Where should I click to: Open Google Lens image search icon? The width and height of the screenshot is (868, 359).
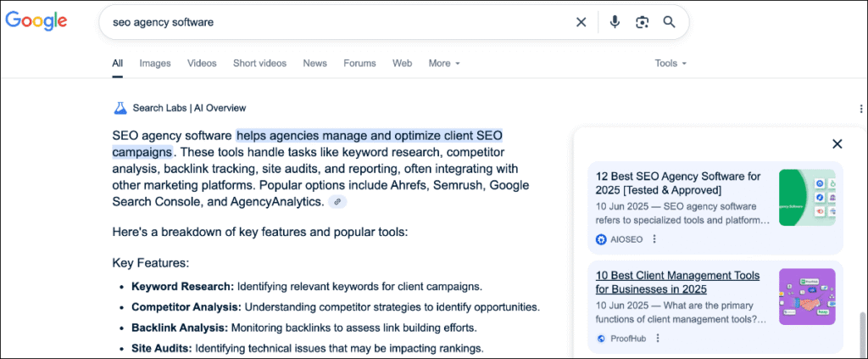(642, 22)
